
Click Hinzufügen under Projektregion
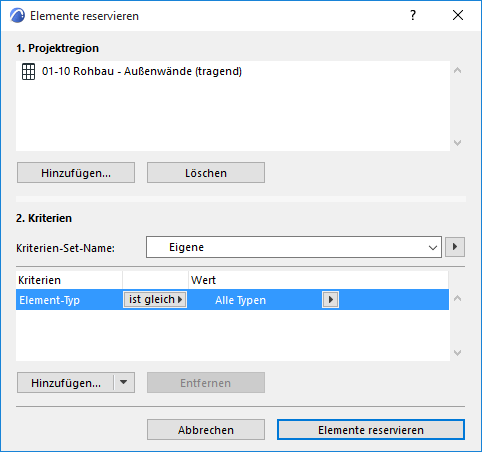pos(76,173)
